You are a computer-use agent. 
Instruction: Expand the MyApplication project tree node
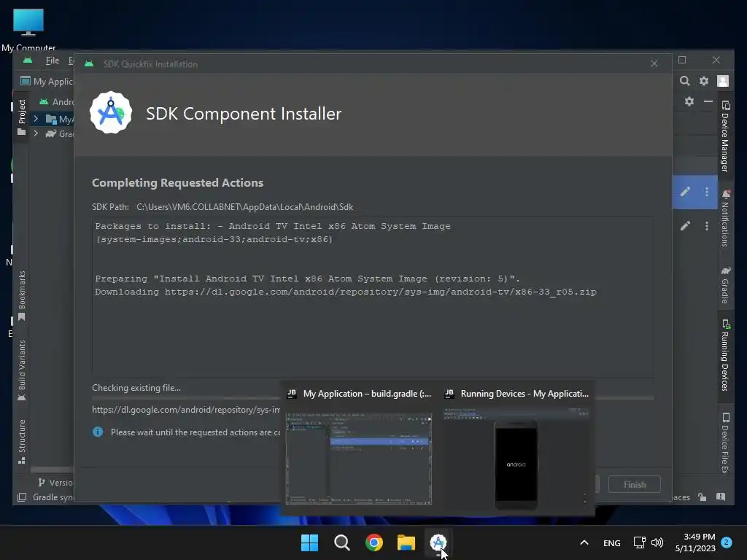pyautogui.click(x=36, y=119)
